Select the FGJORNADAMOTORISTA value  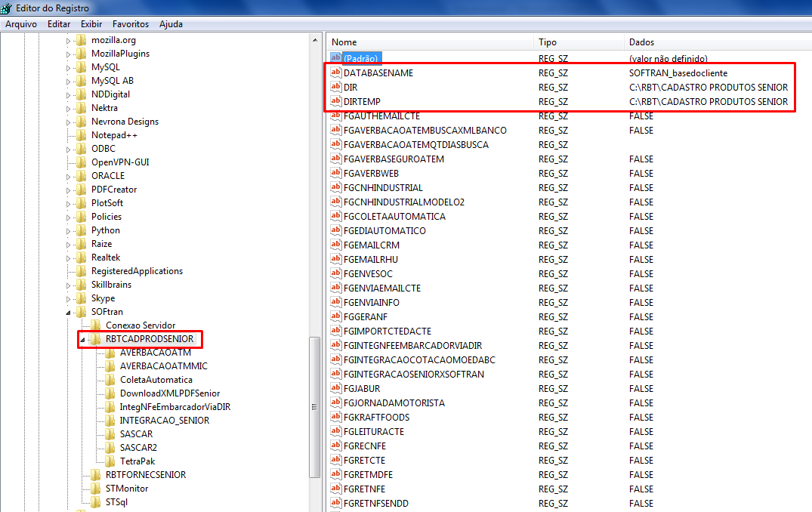click(394, 403)
